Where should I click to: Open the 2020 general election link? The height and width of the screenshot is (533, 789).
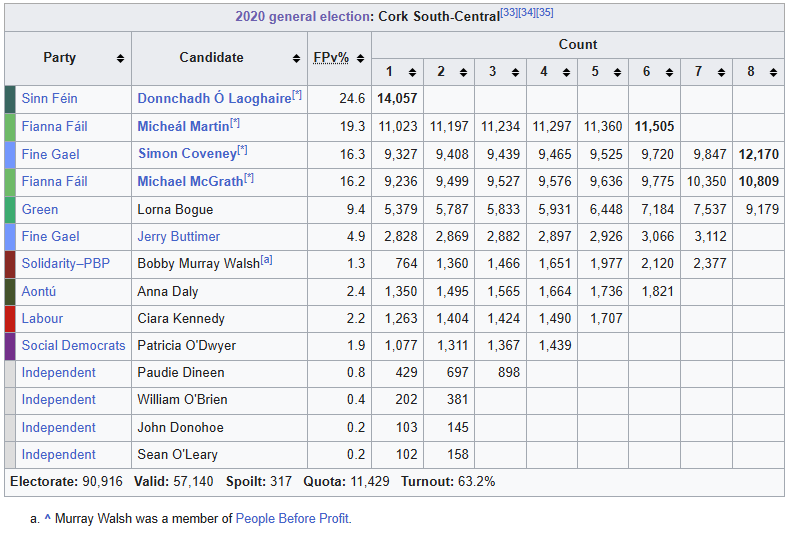click(302, 17)
